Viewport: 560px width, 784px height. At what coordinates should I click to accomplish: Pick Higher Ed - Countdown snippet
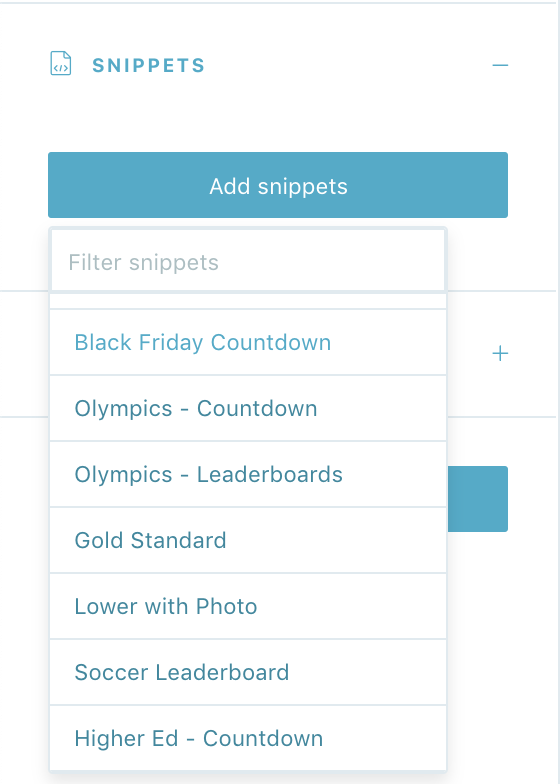tap(248, 738)
